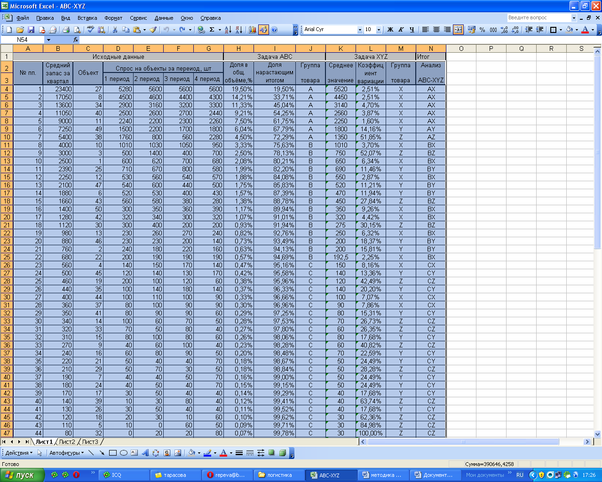This screenshot has height=482, width=602.
Task: Toggle the Drawing toolbar button
Action: click(262, 30)
